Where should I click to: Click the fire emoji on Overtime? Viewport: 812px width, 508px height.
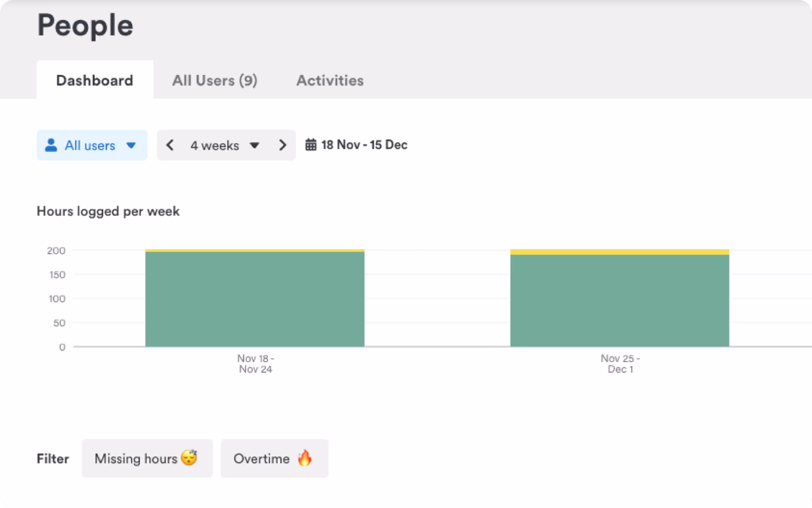pos(305,458)
